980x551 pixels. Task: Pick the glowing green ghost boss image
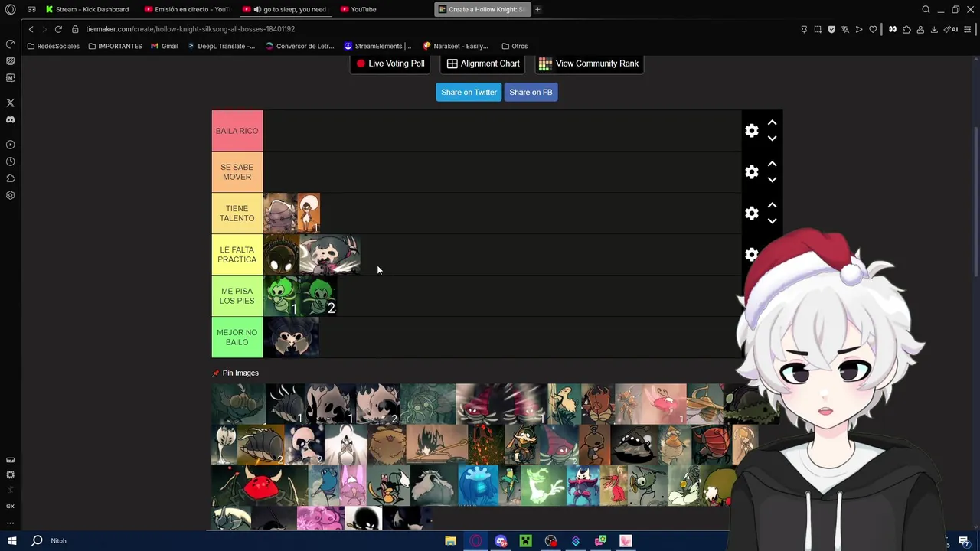tap(542, 486)
